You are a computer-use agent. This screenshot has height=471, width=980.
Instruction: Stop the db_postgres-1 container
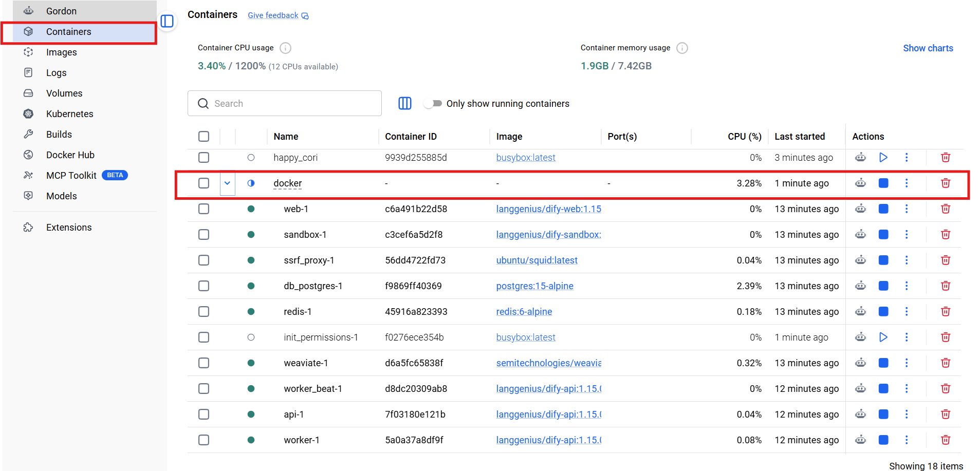click(883, 286)
